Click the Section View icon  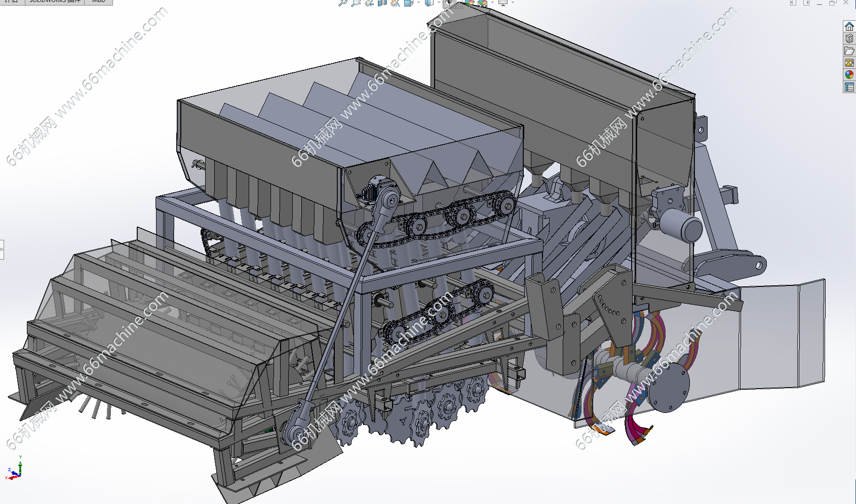coord(382,3)
